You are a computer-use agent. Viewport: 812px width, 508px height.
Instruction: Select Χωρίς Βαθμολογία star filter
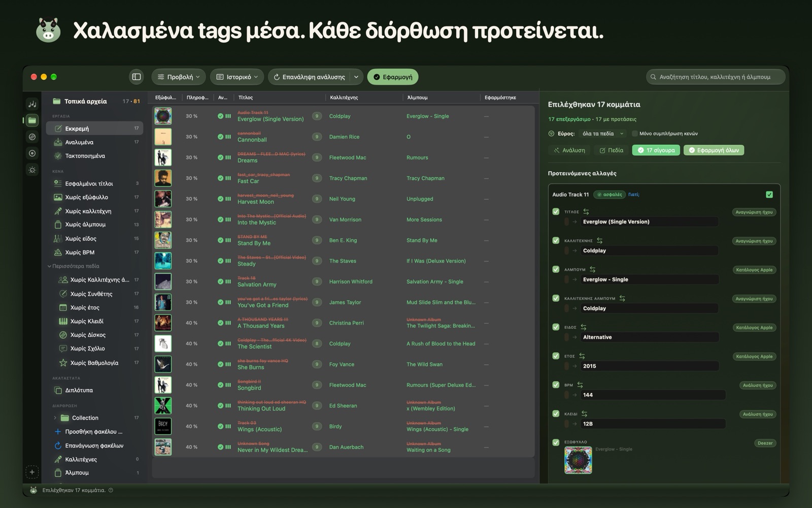[x=95, y=363]
